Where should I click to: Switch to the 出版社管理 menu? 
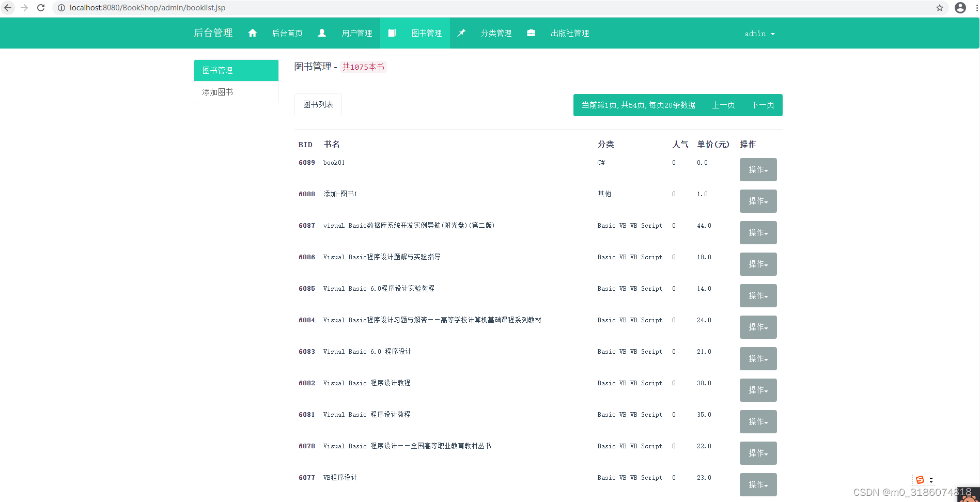tap(569, 33)
